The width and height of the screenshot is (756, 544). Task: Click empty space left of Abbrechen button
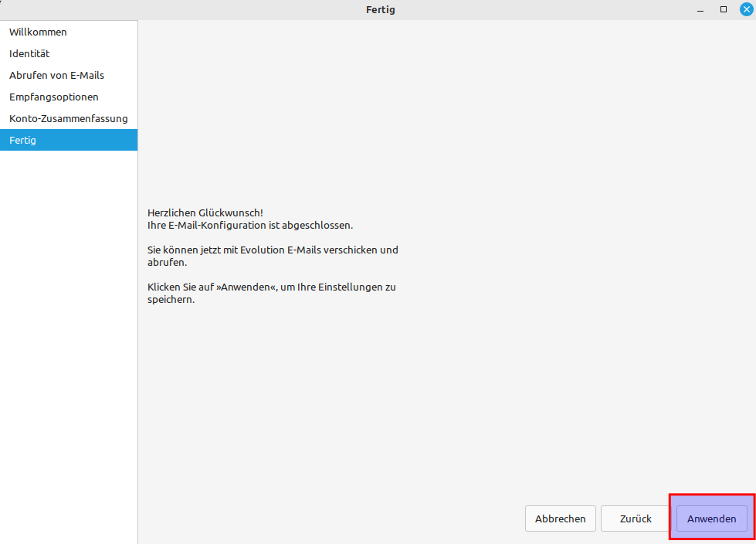tap(332, 518)
